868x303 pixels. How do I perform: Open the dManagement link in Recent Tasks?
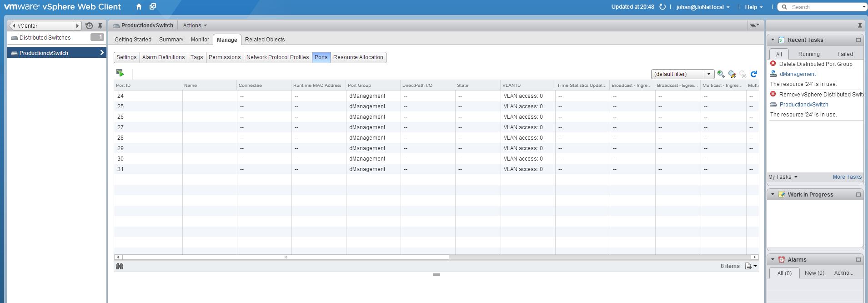(798, 74)
